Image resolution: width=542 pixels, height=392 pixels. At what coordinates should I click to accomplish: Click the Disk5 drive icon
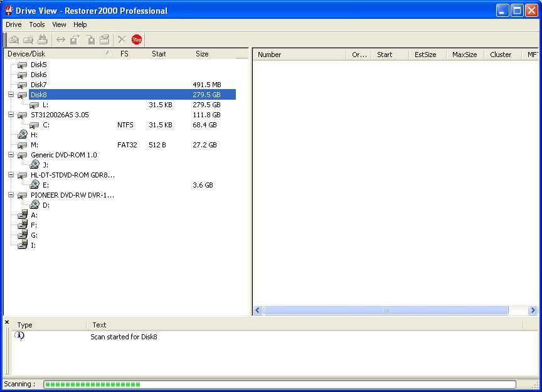[22, 65]
